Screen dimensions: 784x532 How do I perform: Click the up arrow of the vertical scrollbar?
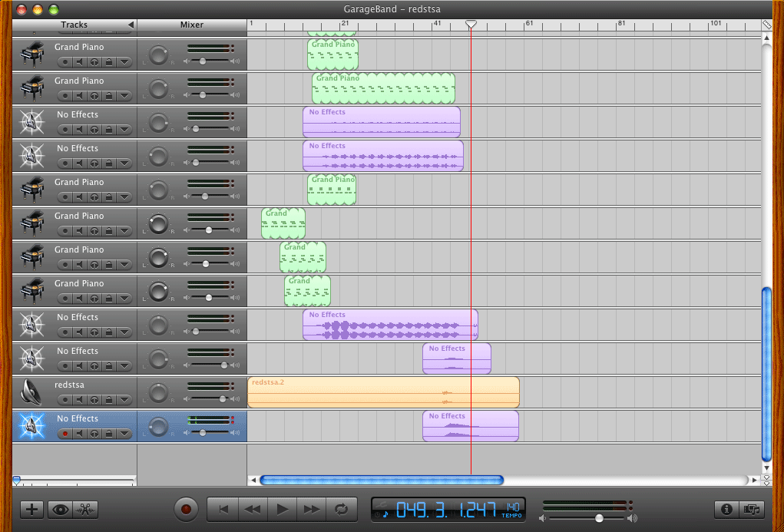click(766, 38)
